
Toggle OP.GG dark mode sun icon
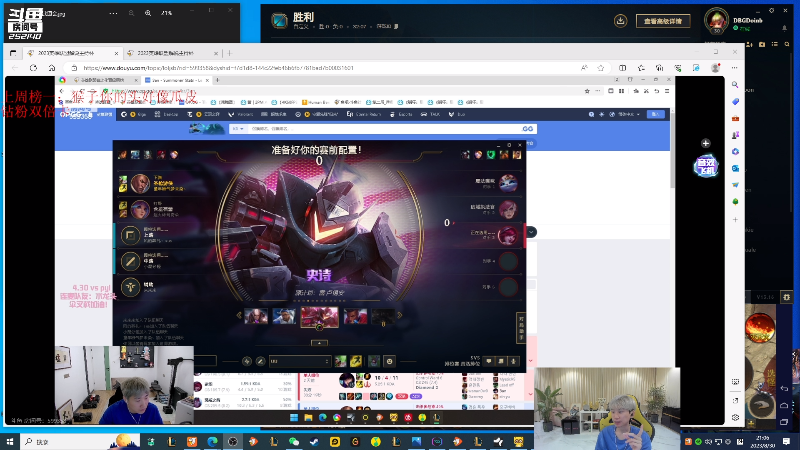601,114
